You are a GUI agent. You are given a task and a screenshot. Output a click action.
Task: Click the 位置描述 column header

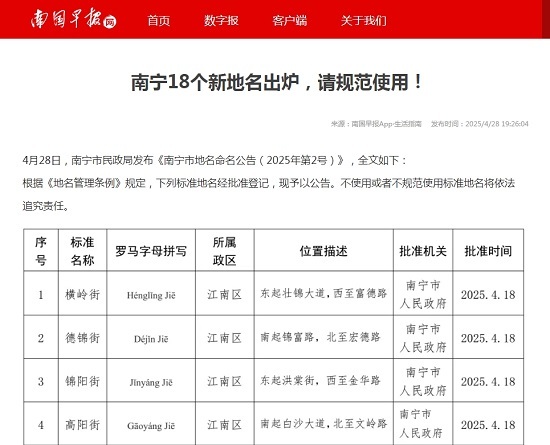click(323, 251)
